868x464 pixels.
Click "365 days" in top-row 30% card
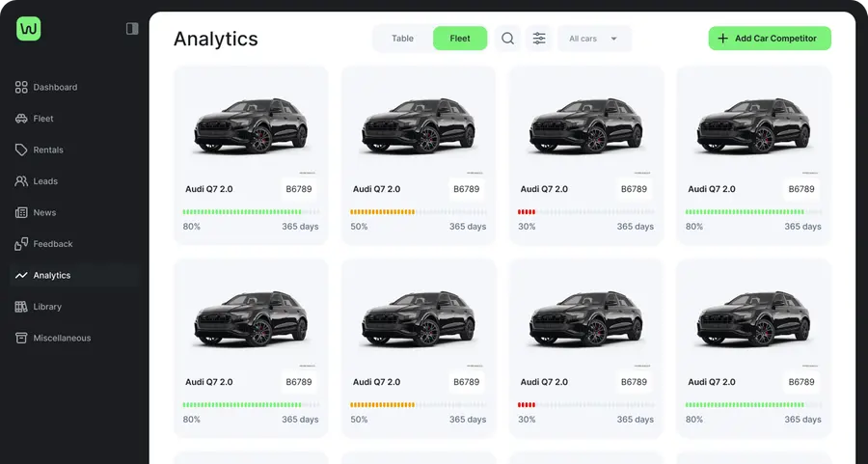point(635,227)
